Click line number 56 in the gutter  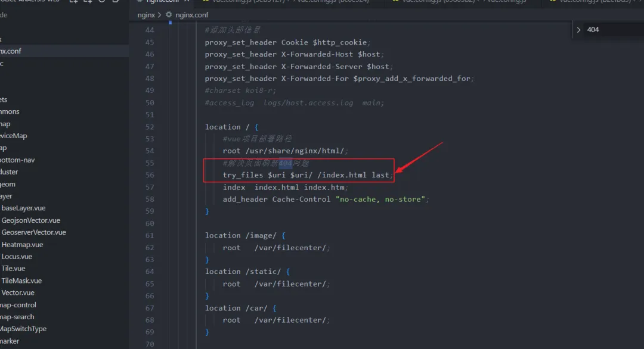point(149,175)
